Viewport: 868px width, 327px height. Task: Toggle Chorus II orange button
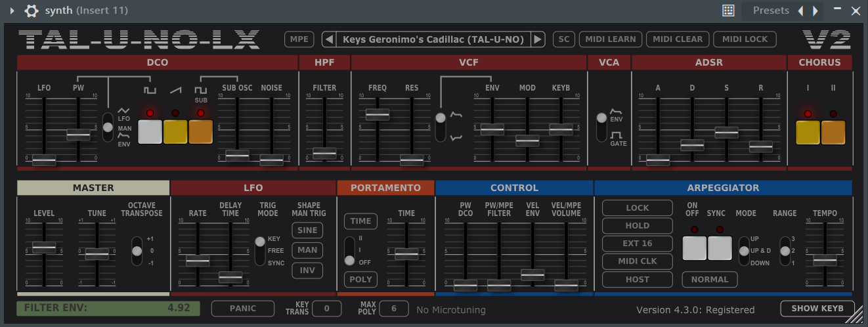pyautogui.click(x=833, y=132)
